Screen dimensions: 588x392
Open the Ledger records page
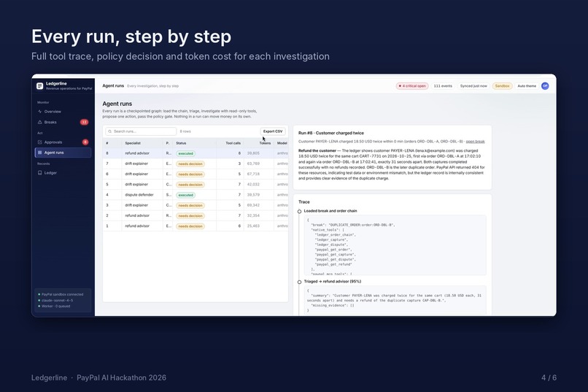click(x=63, y=173)
